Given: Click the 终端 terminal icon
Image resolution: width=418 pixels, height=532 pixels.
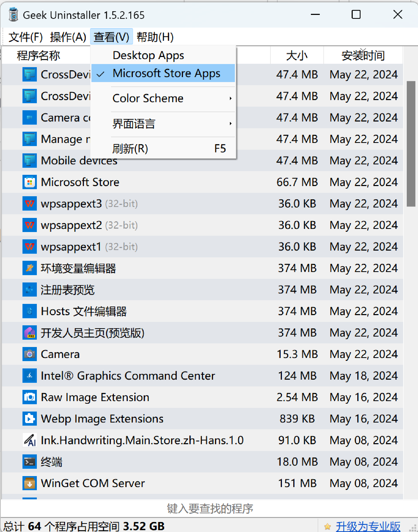Looking at the screenshot, I should pos(30,462).
